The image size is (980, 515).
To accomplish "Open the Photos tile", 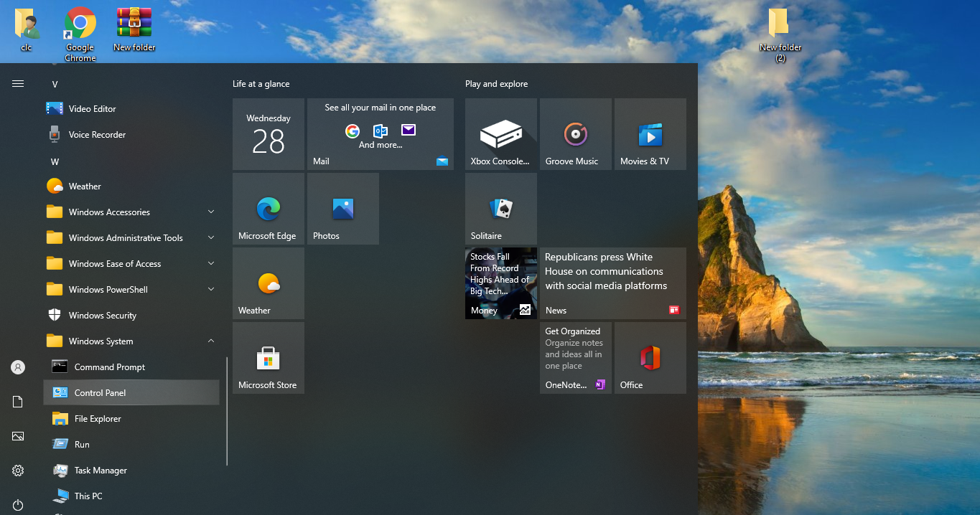I will pos(342,209).
